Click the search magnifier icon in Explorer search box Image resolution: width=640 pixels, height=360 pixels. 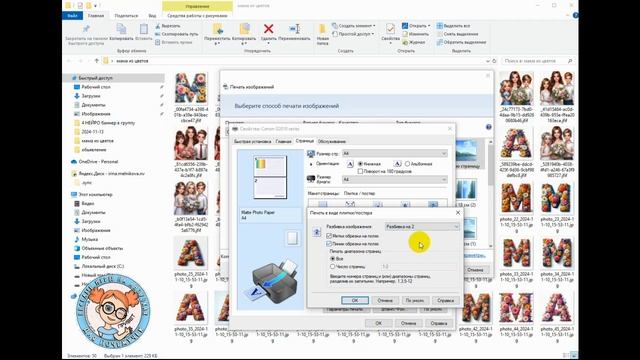point(570,61)
